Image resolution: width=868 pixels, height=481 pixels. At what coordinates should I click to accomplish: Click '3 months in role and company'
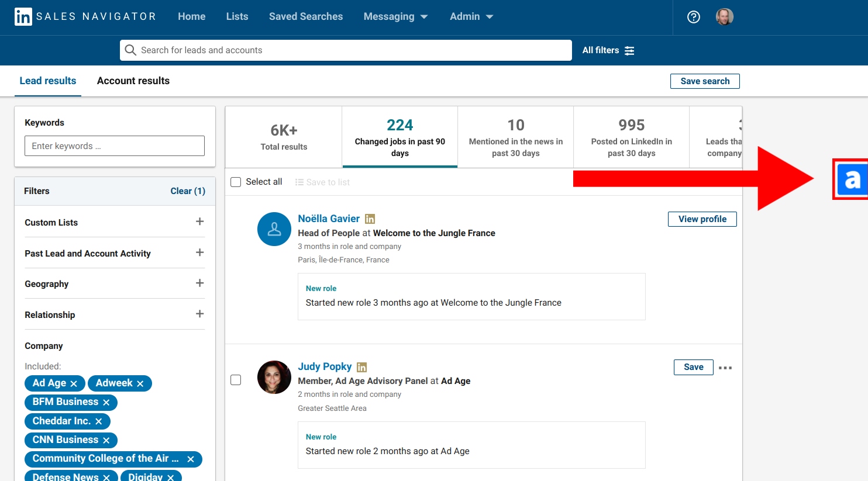point(349,247)
